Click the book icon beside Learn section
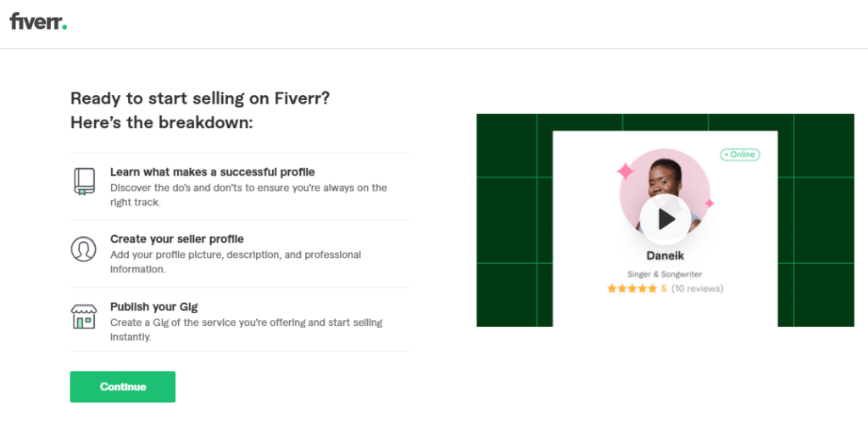Viewport: 868px width, 426px height. tap(83, 182)
